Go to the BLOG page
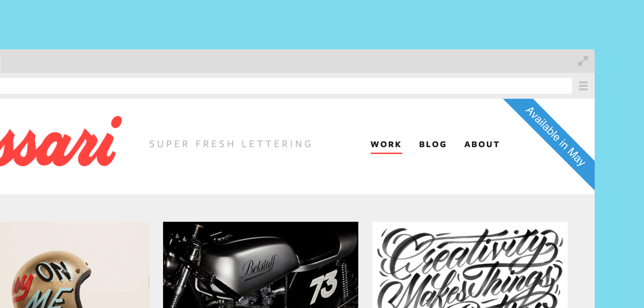The image size is (644, 308). coord(433,144)
